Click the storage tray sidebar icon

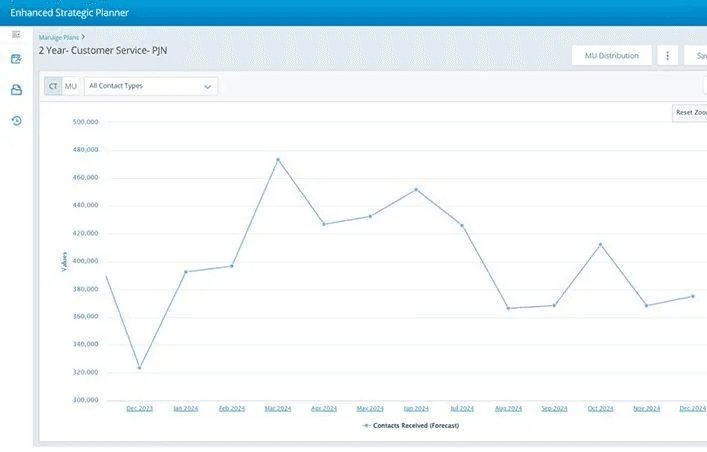coord(16,90)
